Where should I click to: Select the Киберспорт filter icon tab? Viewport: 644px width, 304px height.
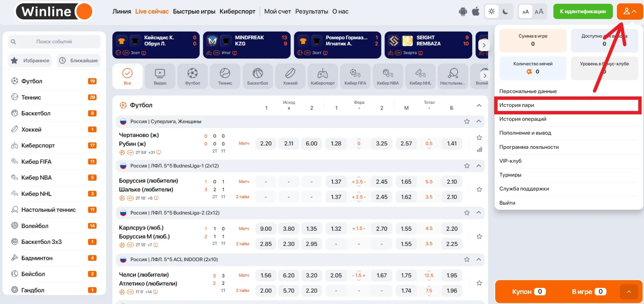pyautogui.click(x=323, y=76)
